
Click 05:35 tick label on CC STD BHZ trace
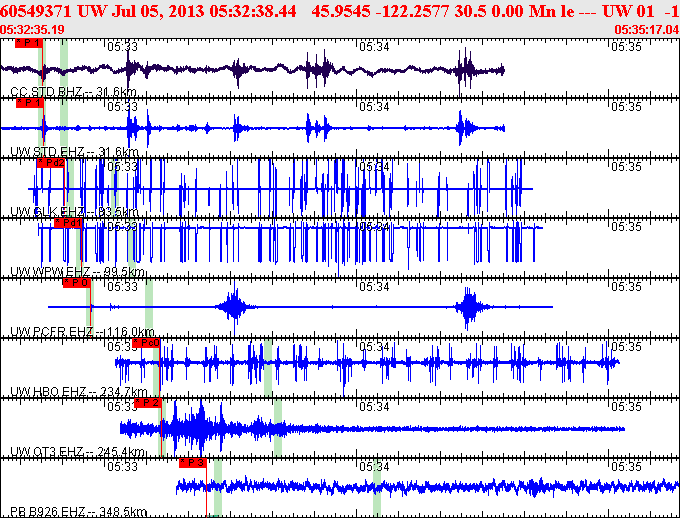point(626,46)
